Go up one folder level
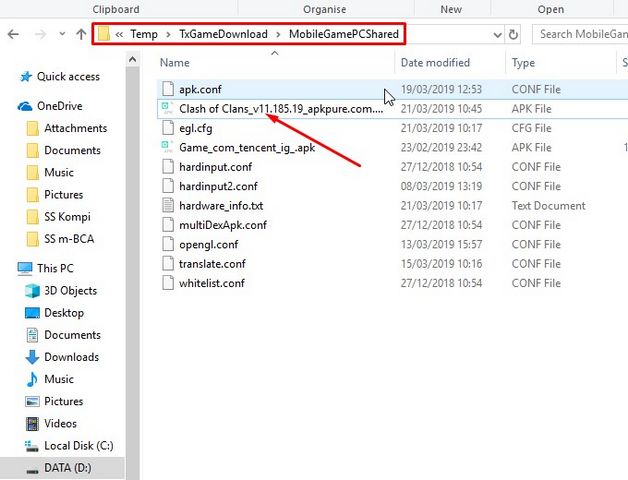The image size is (628, 480). point(81,34)
